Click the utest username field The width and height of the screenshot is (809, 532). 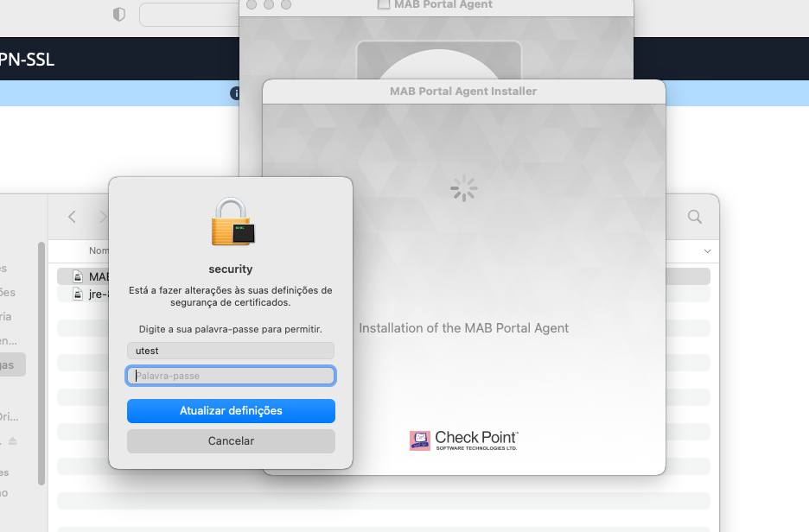click(231, 351)
